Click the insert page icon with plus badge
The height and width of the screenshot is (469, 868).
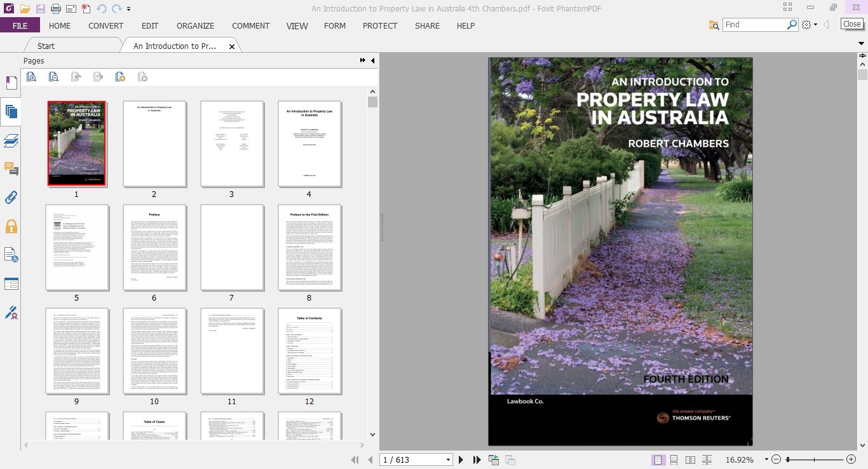pyautogui.click(x=120, y=77)
